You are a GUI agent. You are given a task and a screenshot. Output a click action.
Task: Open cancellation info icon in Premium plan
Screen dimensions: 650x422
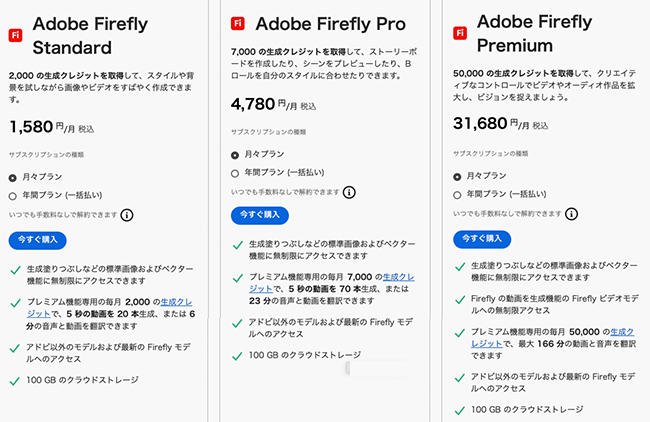[571, 214]
